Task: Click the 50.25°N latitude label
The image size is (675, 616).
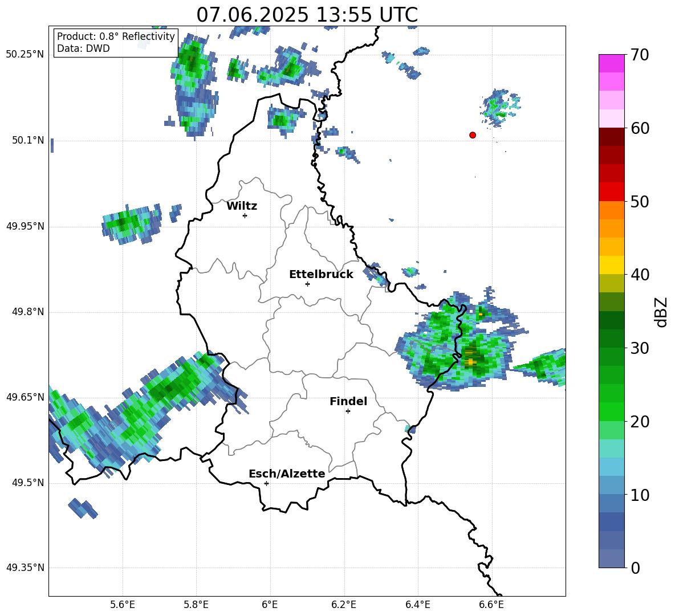Action: [x=25, y=55]
